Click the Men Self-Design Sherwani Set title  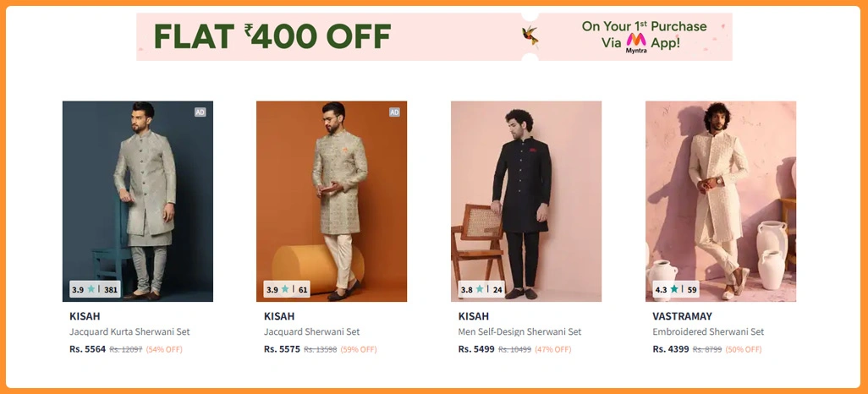pyautogui.click(x=519, y=332)
